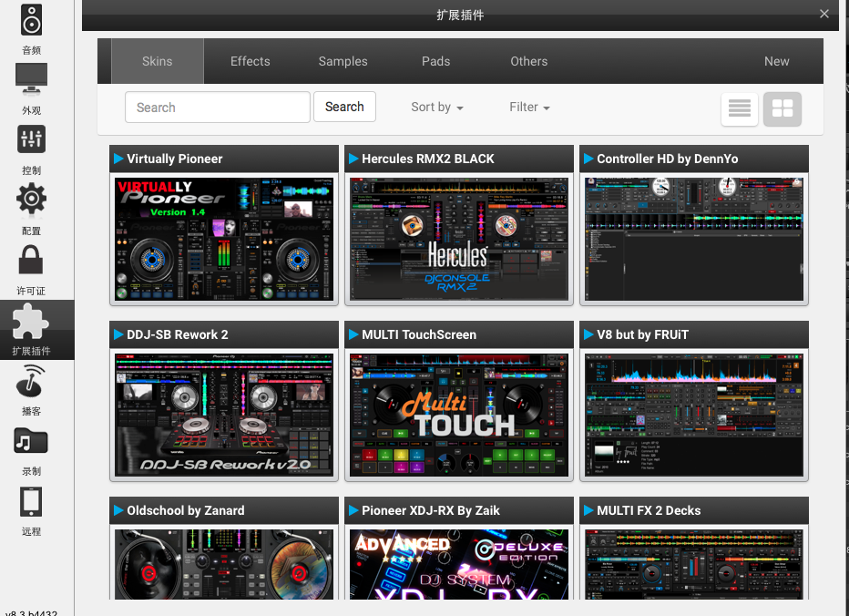Click the Oldschool by Zanard title text

tap(185, 510)
